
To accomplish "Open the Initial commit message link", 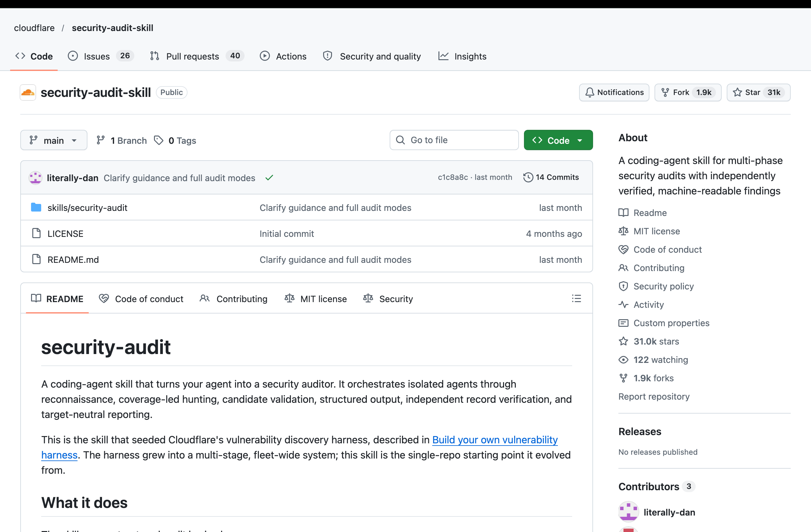I will pos(287,233).
